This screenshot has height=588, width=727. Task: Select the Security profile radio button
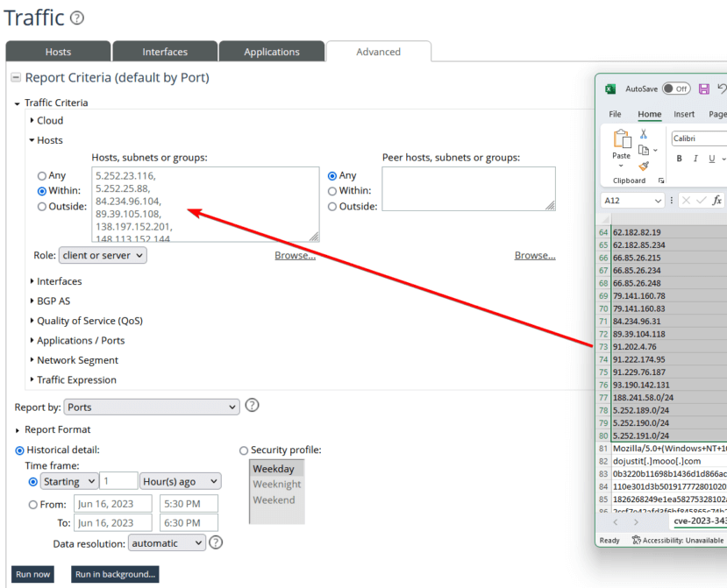tap(244, 450)
